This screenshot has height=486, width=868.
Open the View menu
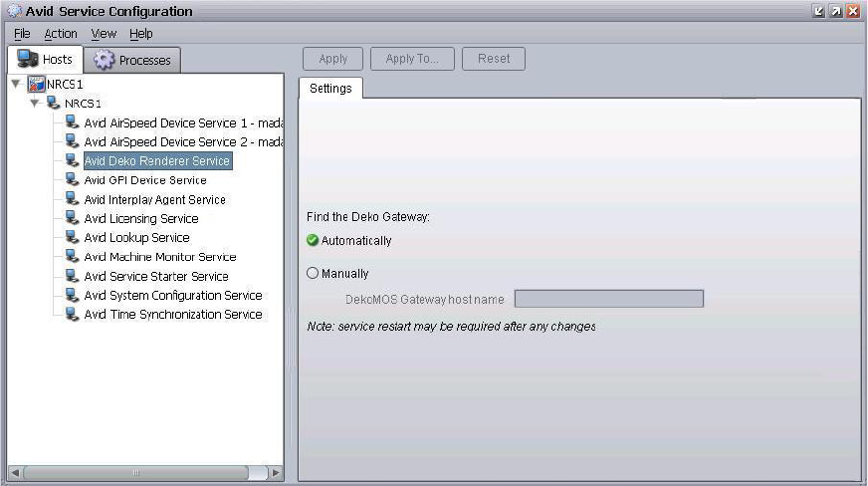click(x=104, y=34)
